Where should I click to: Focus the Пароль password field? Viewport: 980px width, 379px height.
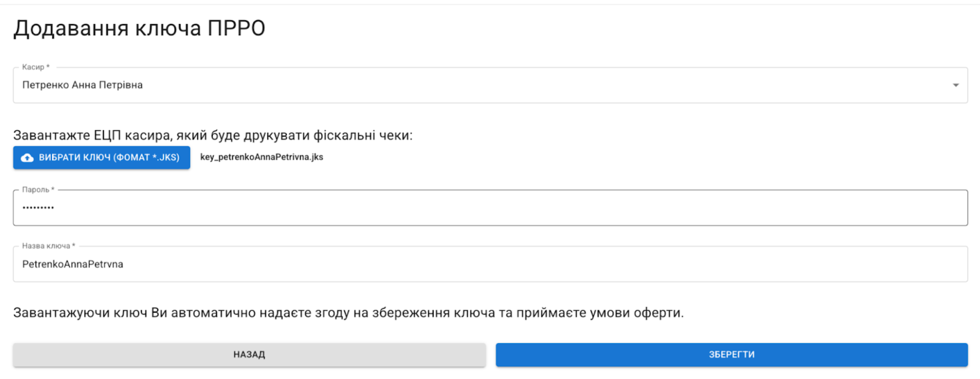pyautogui.click(x=490, y=208)
